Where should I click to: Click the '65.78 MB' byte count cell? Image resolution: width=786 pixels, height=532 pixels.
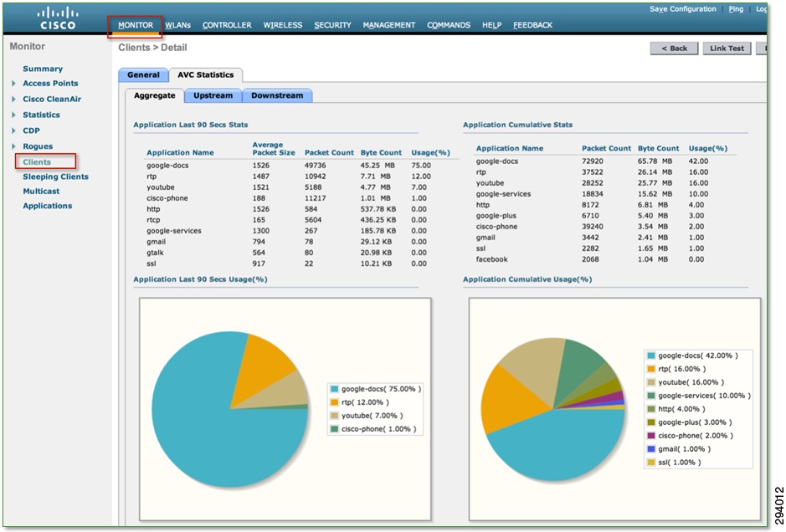point(655,161)
